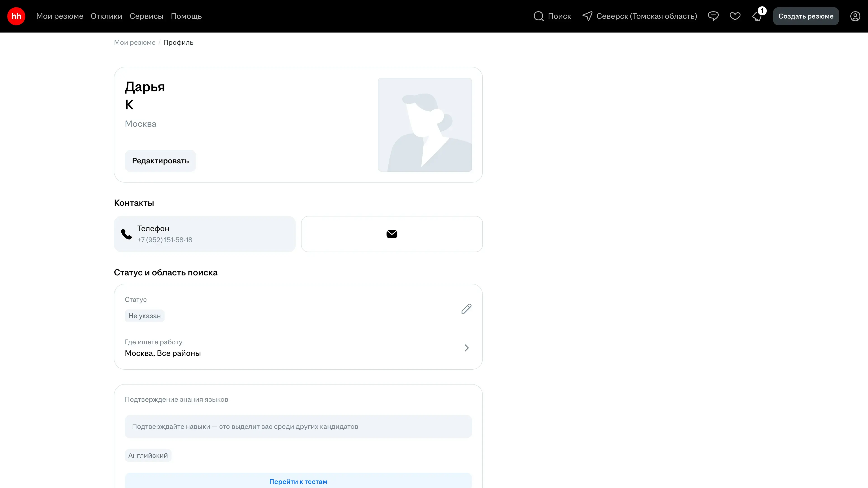Open notifications bell icon
The image size is (868, 488).
click(x=757, y=17)
